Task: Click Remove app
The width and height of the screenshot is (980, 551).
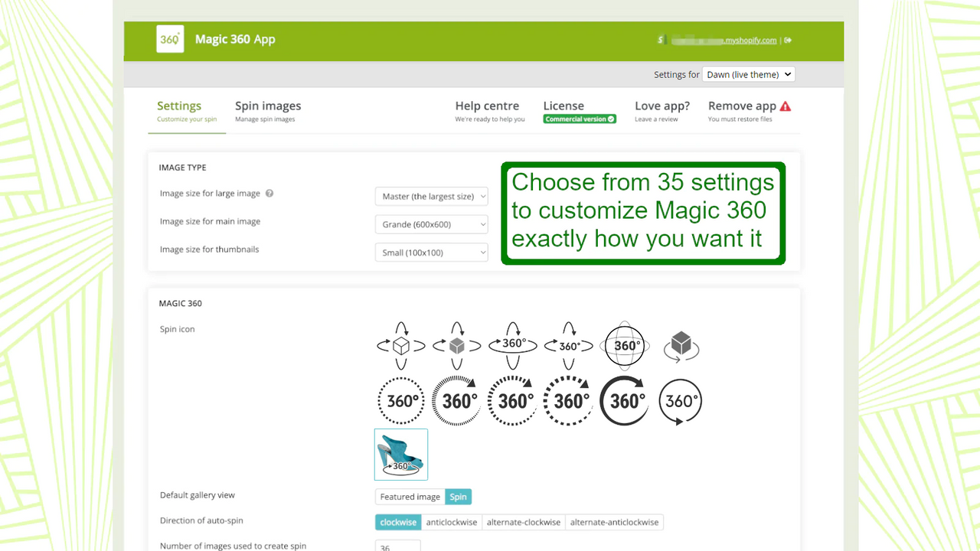Action: click(x=742, y=106)
